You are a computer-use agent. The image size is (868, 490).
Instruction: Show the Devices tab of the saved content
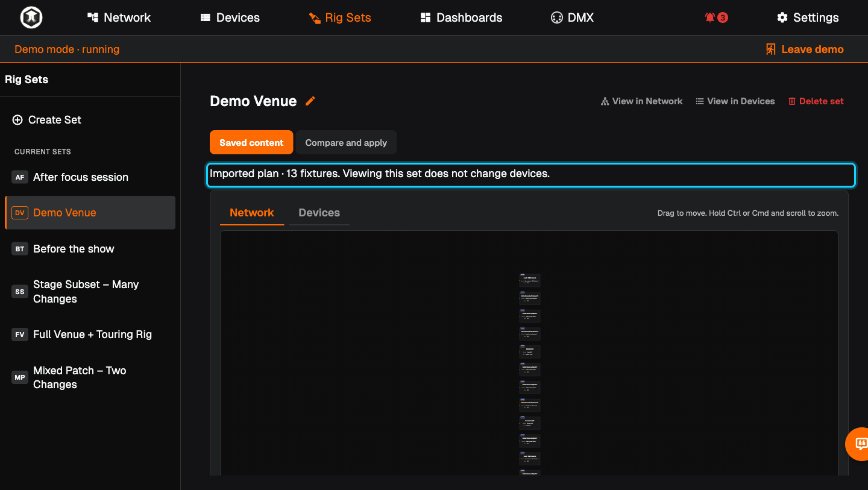(x=319, y=213)
